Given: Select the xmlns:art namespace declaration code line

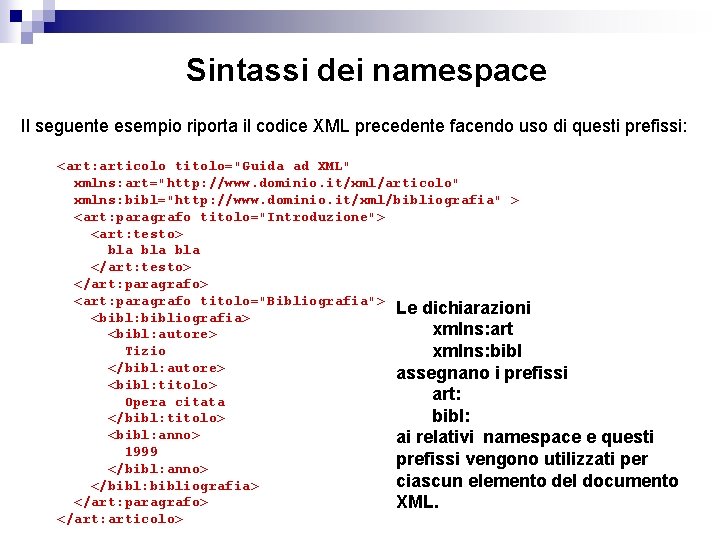Looking at the screenshot, I should 266,183.
